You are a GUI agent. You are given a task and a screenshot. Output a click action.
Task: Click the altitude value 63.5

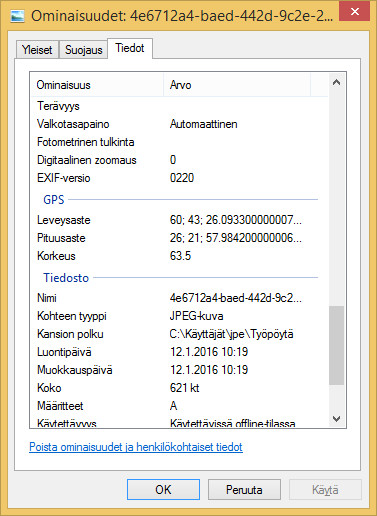tap(180, 256)
